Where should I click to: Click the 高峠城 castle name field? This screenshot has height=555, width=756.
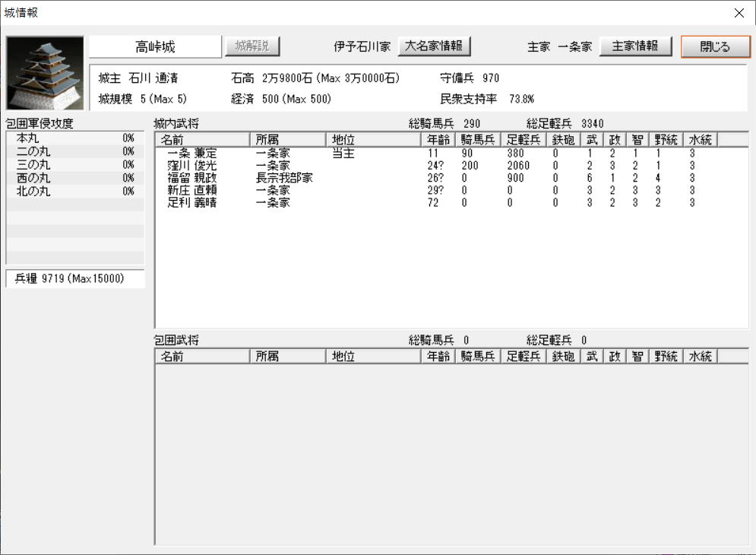(x=155, y=47)
